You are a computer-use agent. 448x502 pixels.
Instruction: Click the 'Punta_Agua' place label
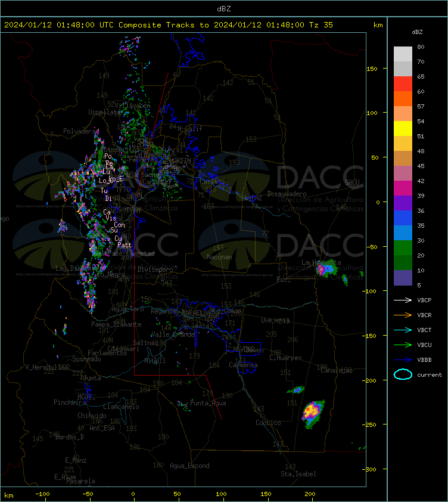point(208,403)
